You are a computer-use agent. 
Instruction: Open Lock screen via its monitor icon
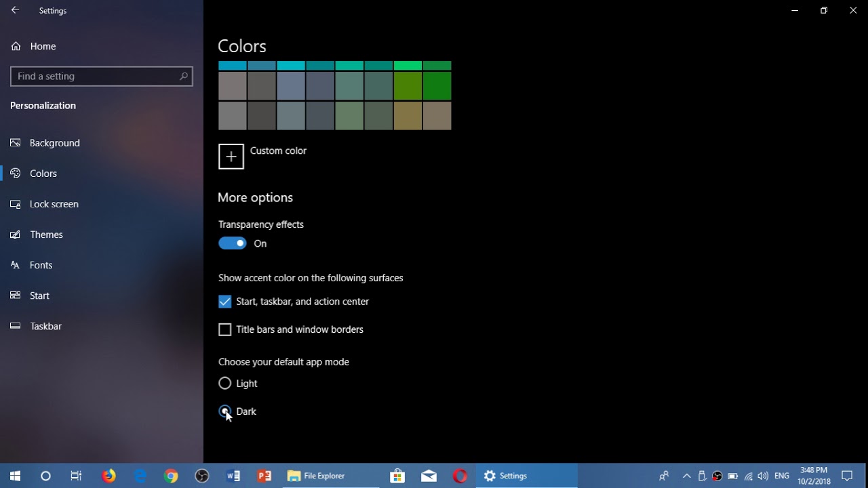pyautogui.click(x=16, y=204)
